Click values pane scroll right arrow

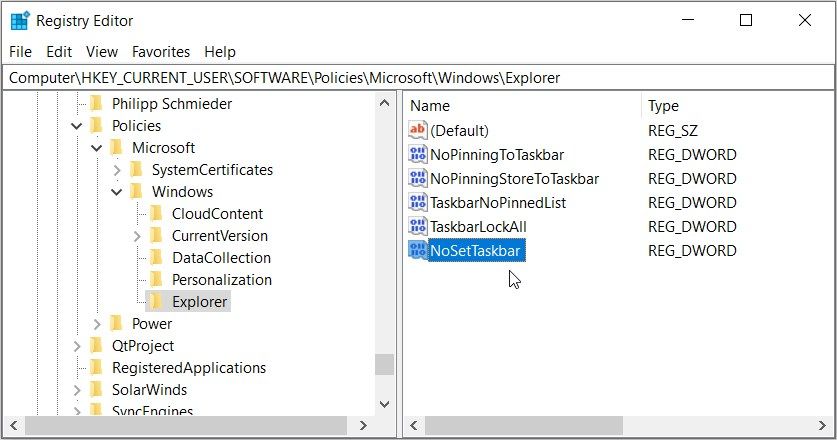point(822,426)
